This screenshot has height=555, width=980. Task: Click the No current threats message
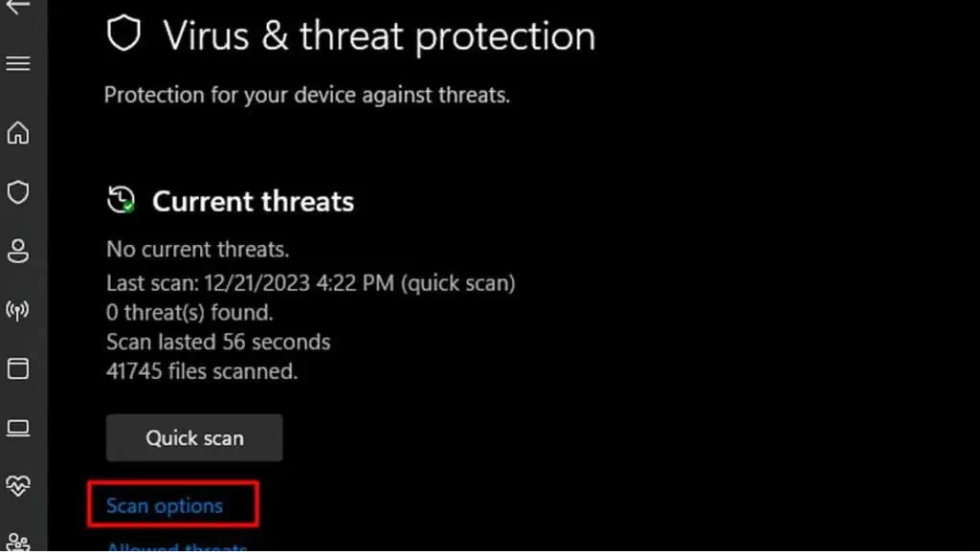(197, 250)
